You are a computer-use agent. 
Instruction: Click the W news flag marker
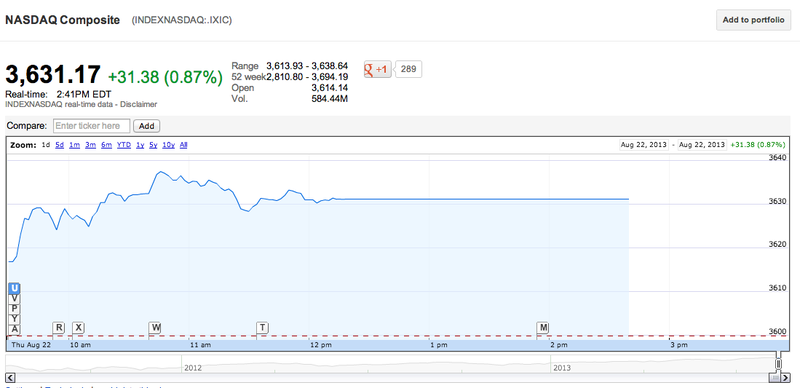tap(155, 327)
